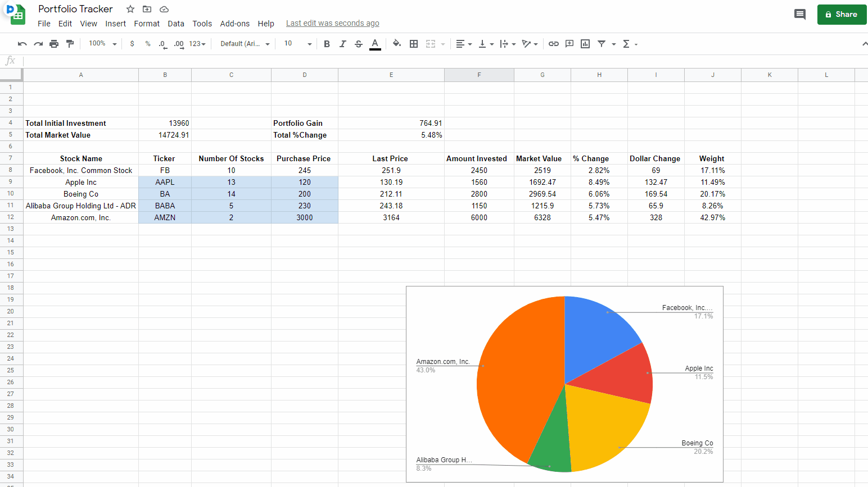Toggle bold formatting
This screenshot has width=868, height=487.
(x=327, y=44)
